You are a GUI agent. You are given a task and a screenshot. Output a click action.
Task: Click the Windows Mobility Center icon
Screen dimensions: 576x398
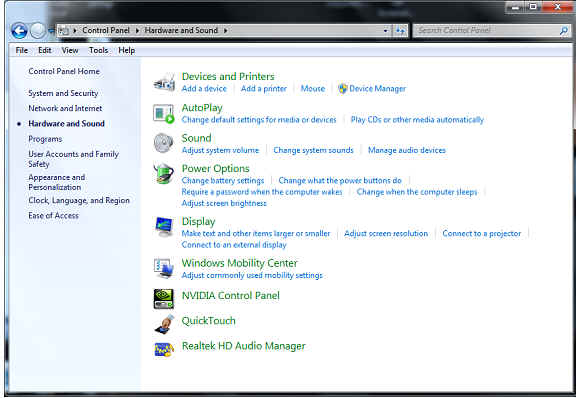pos(164,269)
